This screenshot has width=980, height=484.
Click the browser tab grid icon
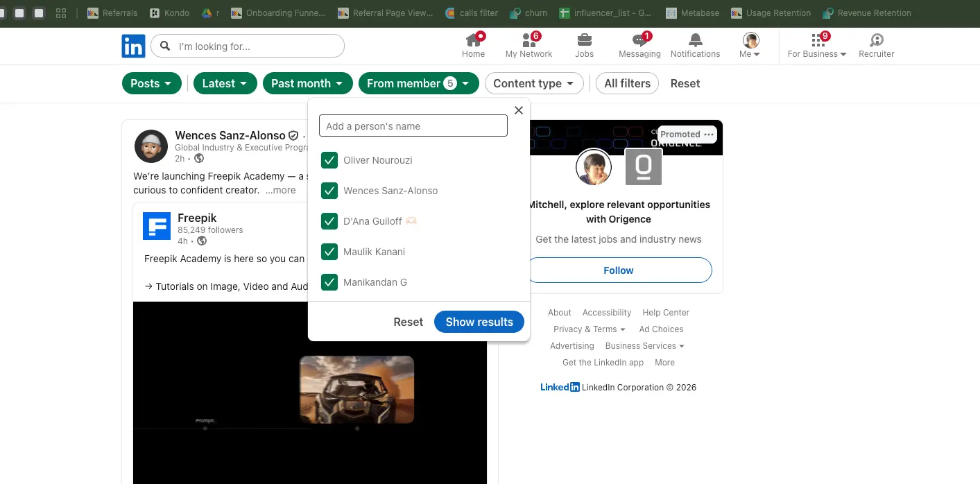(x=61, y=13)
